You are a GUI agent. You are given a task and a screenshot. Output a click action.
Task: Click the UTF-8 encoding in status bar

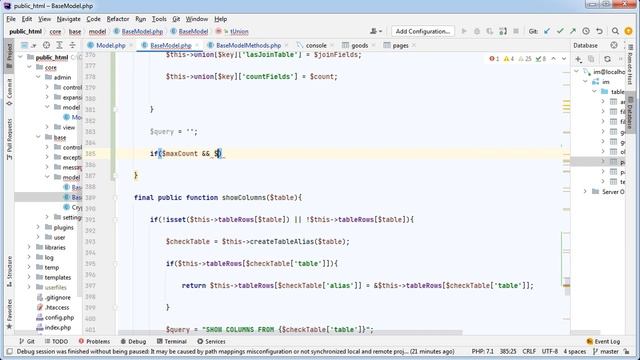pyautogui.click(x=549, y=351)
